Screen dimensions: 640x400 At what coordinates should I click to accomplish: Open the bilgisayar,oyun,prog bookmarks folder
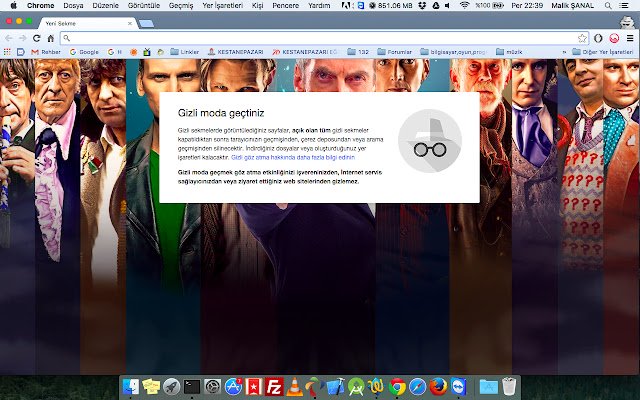453,52
